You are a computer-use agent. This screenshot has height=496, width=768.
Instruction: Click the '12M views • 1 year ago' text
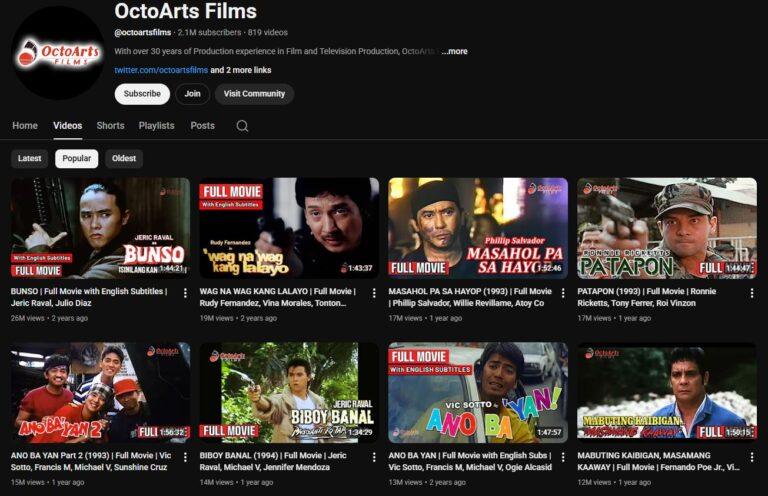coord(614,482)
